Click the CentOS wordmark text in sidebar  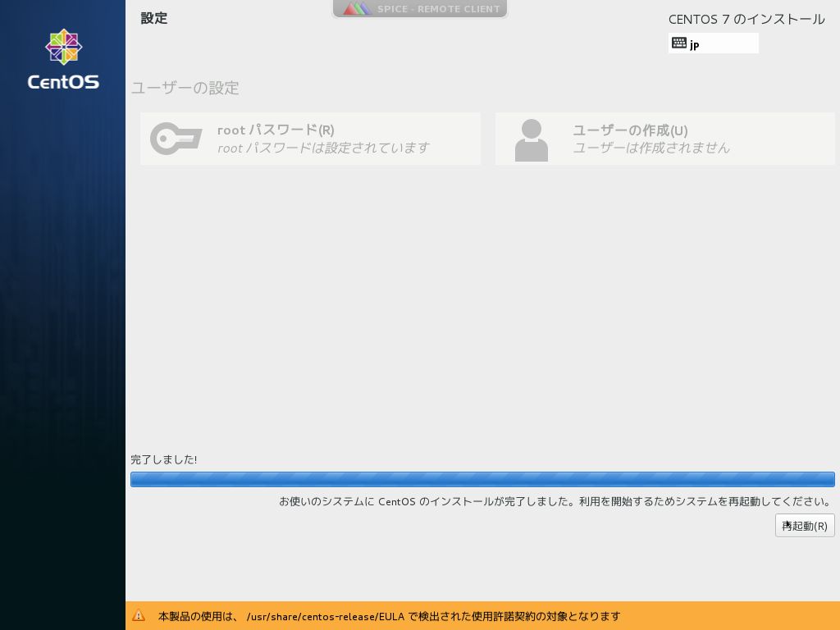[63, 82]
